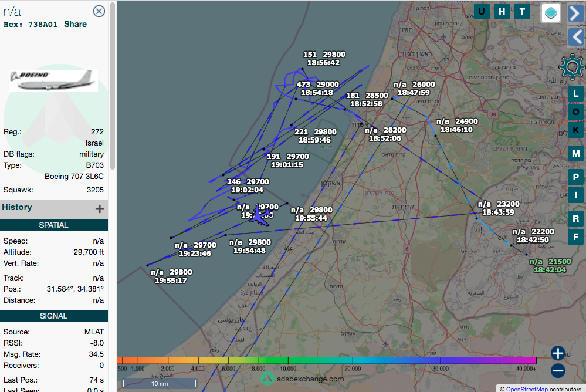Click track label 19:54:48
Screen dimensions: 586x392
pyautogui.click(x=250, y=251)
